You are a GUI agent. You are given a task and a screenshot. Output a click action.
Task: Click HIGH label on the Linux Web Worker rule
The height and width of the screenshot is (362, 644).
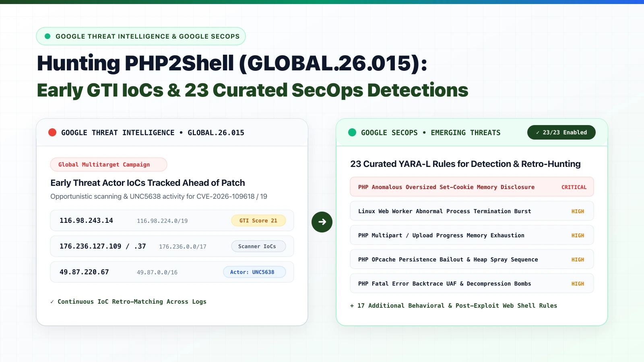[578, 211]
